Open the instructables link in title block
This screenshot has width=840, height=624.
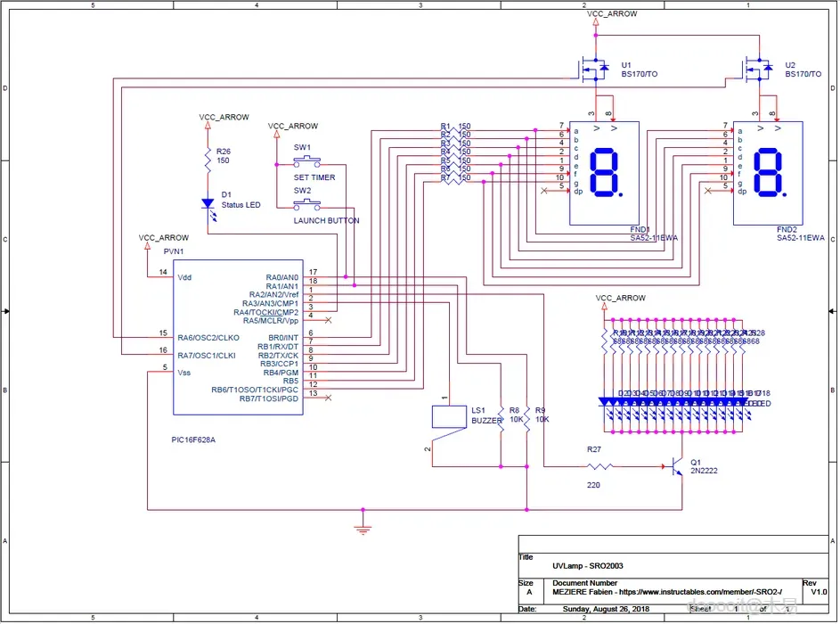[701, 592]
